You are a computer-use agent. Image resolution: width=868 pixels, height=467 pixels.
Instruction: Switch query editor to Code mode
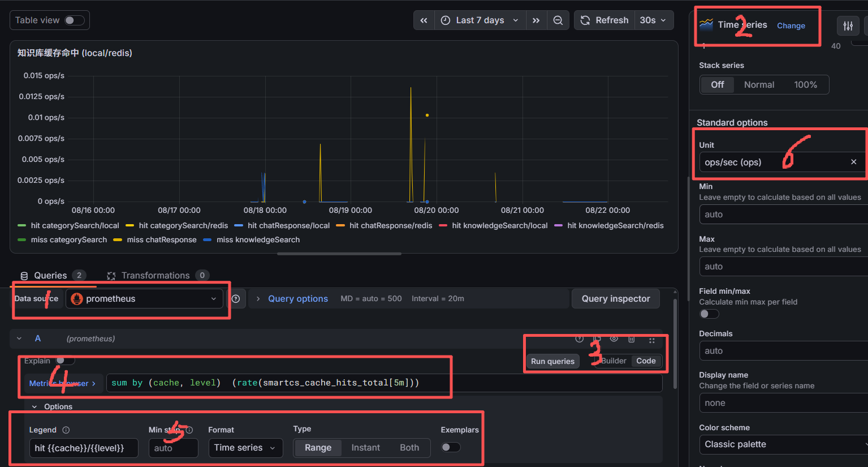[x=646, y=361]
